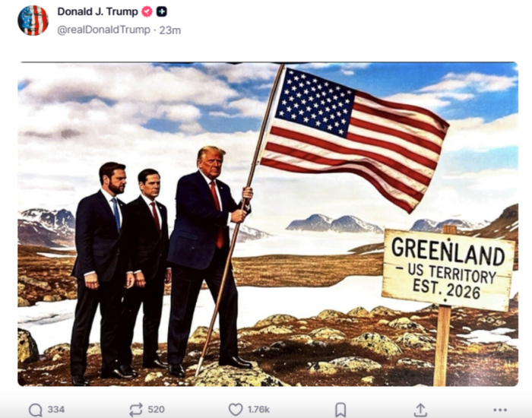Open the reply speech bubble icon

tap(36, 410)
